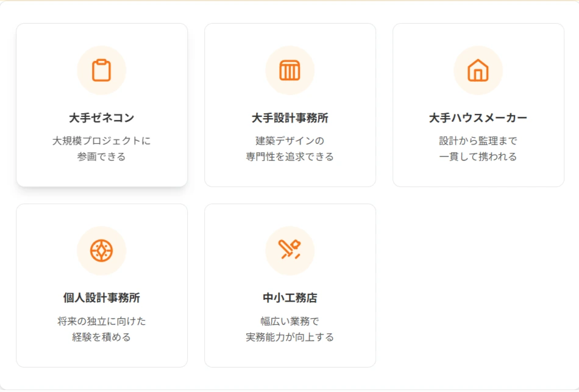Viewport: 579px width, 392px height.
Task: Click the text 大規模プロジェクトに参画できる
Action: 102,149
